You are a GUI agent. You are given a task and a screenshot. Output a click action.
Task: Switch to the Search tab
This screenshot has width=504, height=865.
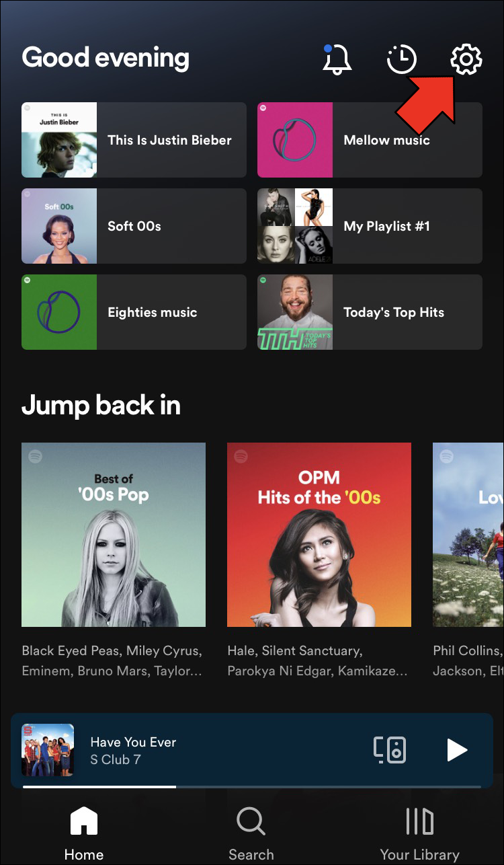251,834
